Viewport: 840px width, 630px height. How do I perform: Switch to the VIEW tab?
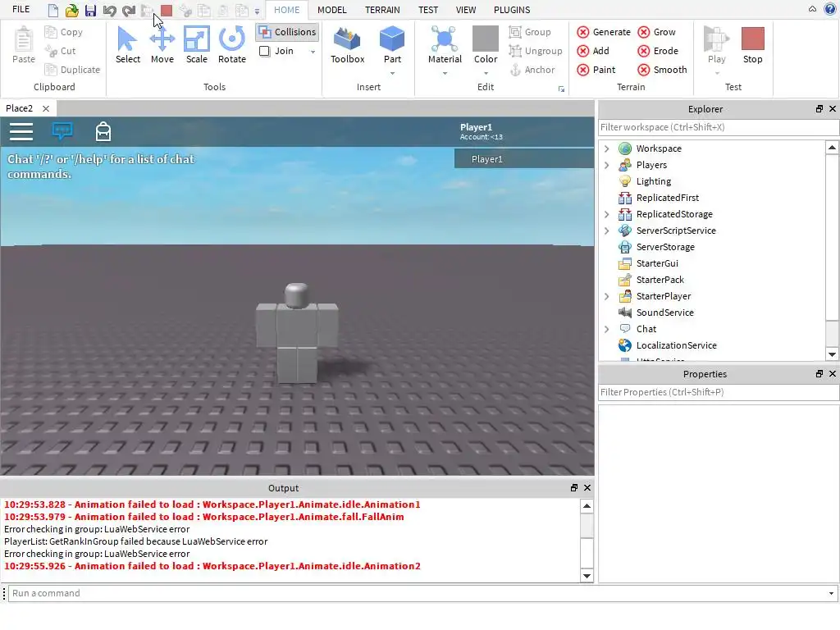(x=466, y=10)
